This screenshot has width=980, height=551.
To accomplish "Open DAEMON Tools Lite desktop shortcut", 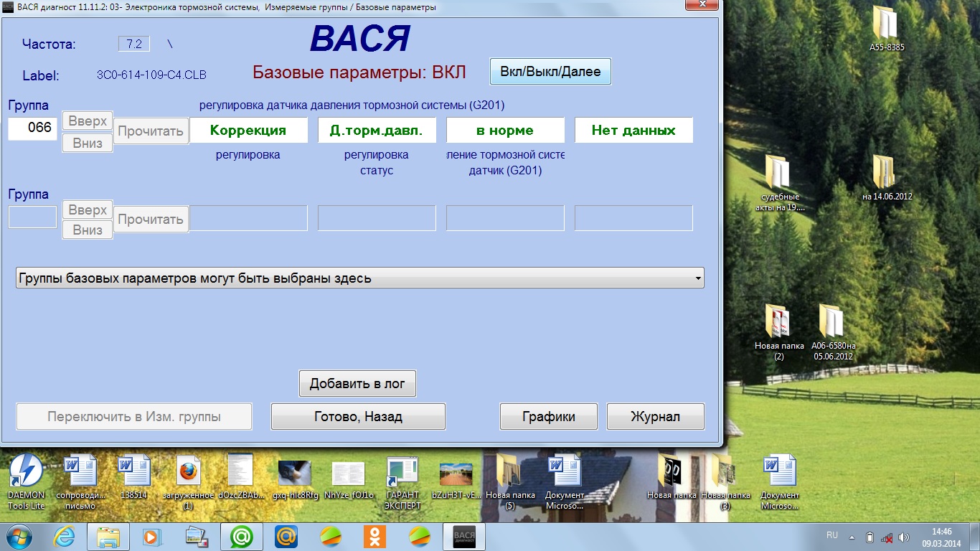I will coord(26,472).
